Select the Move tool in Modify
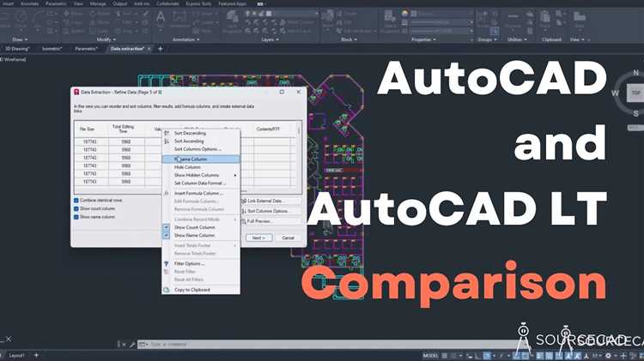 (74, 14)
